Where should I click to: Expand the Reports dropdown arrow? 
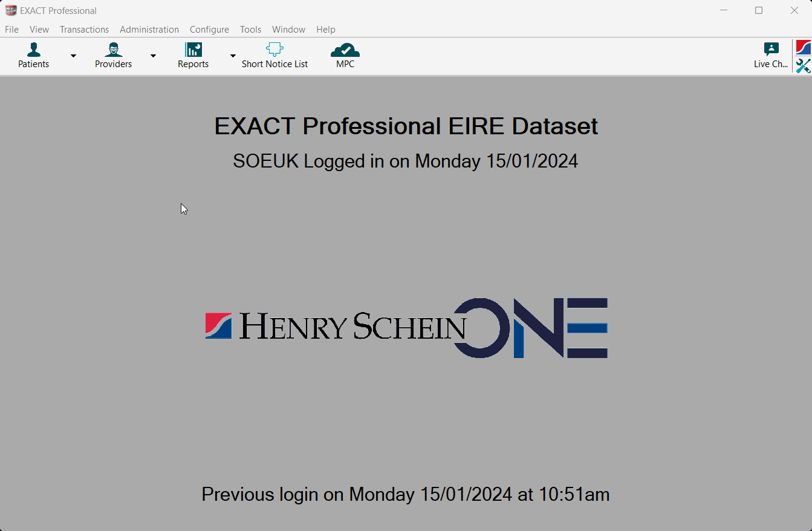[x=233, y=56]
